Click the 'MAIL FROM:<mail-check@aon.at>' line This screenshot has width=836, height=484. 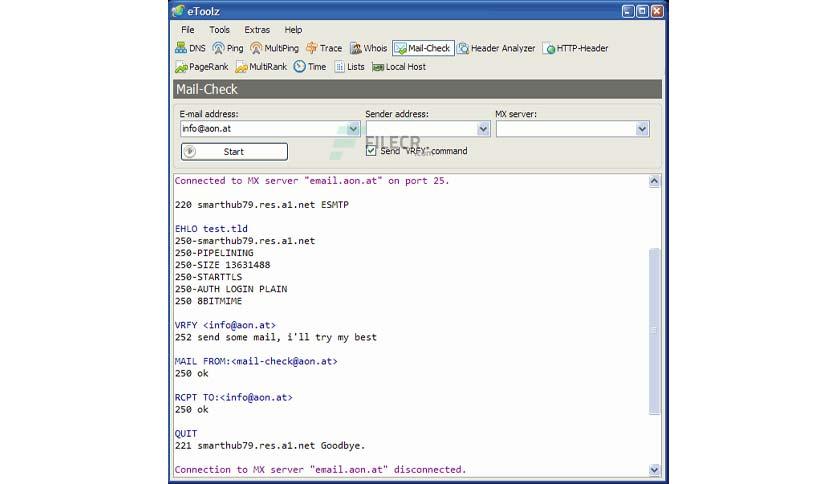click(256, 361)
